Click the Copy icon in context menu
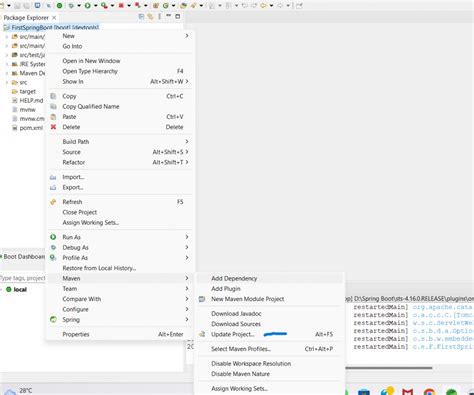This screenshot has width=474, height=395. tap(53, 96)
